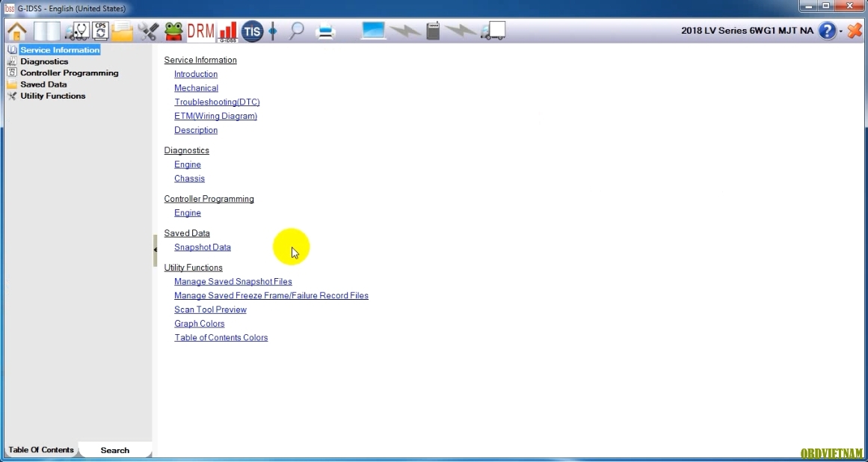
Task: Click the 2018 LV Series 6WG1 MJT NA vehicle label
Action: [748, 31]
